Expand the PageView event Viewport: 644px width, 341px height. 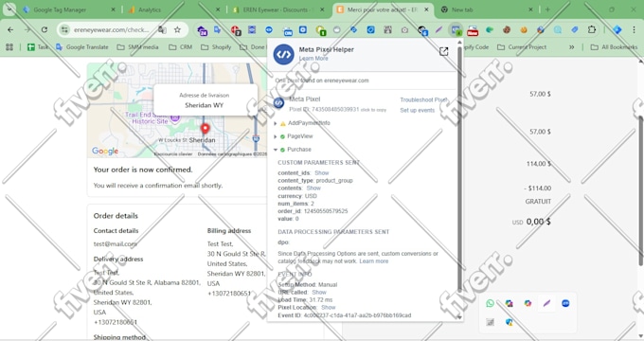[x=276, y=136]
